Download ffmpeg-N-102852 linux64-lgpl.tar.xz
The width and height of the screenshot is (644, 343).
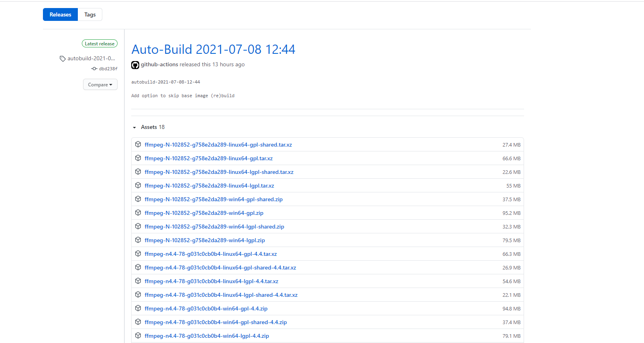coord(209,186)
